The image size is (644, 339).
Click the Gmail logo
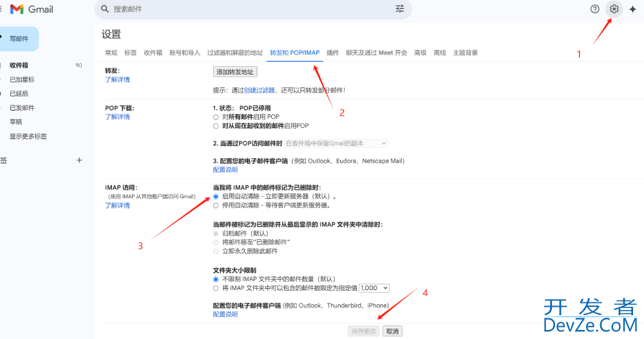pos(32,9)
